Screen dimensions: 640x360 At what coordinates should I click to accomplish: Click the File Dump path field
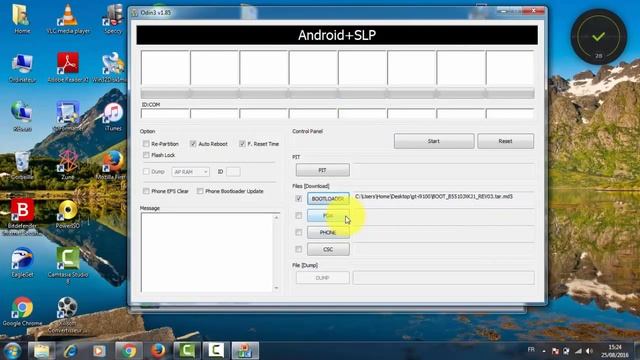coord(443,278)
